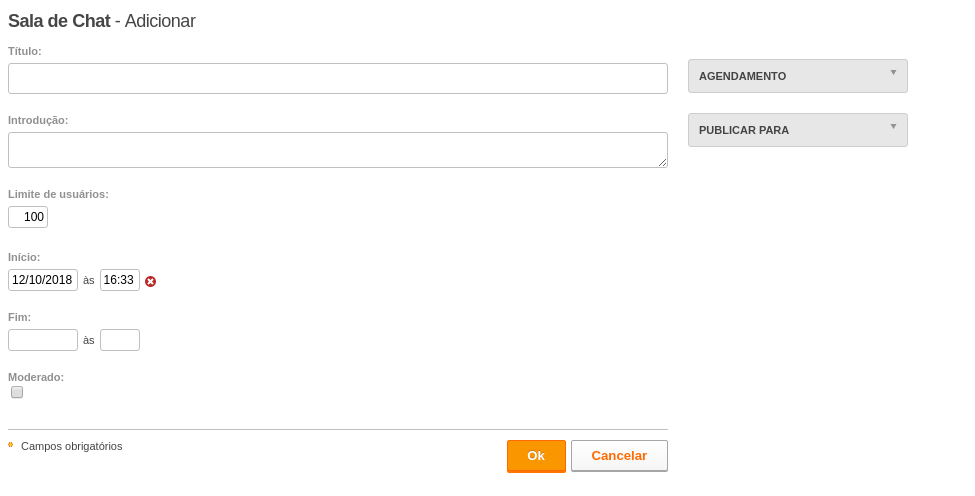Click the Moderado label text
Screen dimensions: 975x496
click(x=36, y=377)
